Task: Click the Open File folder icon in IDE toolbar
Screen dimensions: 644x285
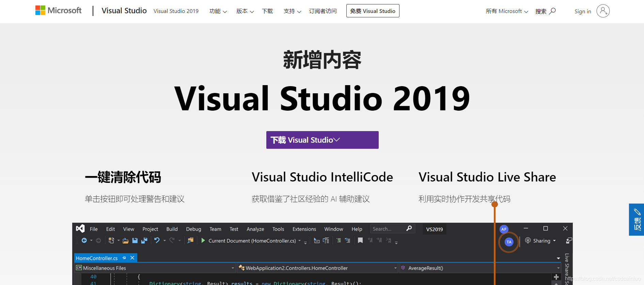Action: point(125,240)
